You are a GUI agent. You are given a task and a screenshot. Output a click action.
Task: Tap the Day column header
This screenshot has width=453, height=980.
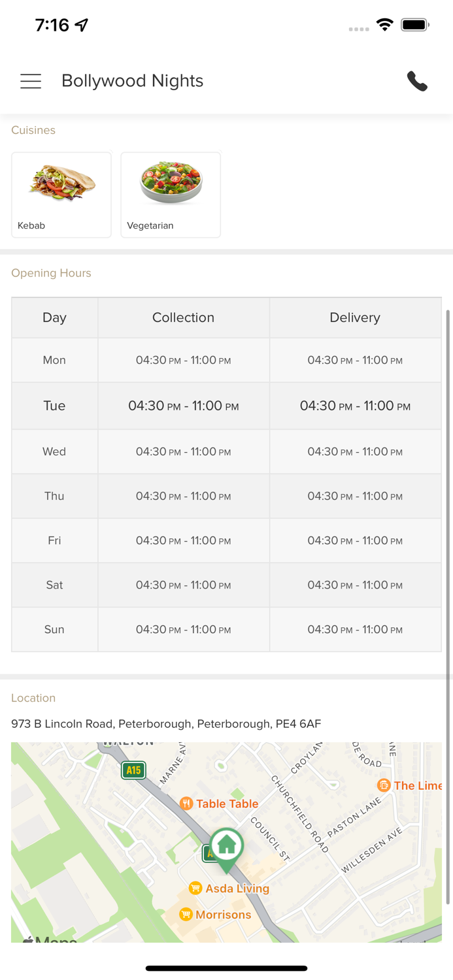(54, 318)
